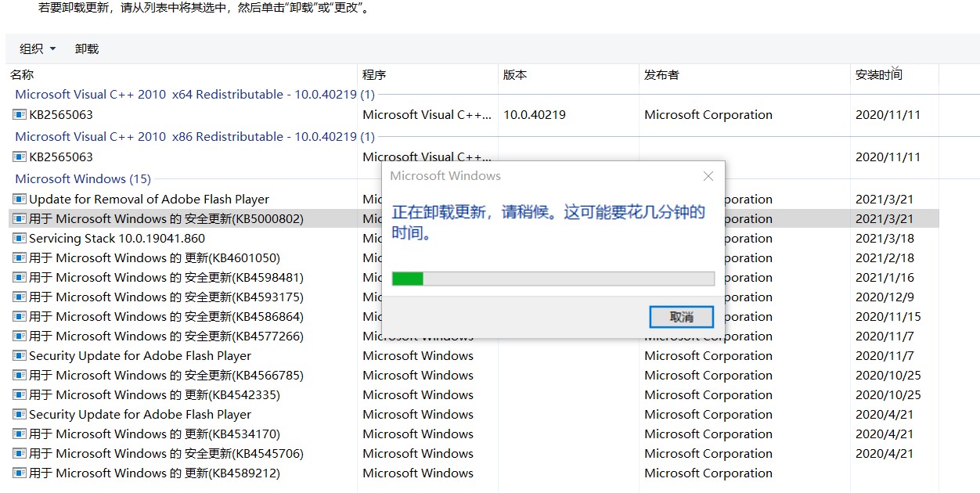This screenshot has width=980, height=493.
Task: Click the icon beside the KB2565063 x86 entry
Action: click(x=20, y=157)
